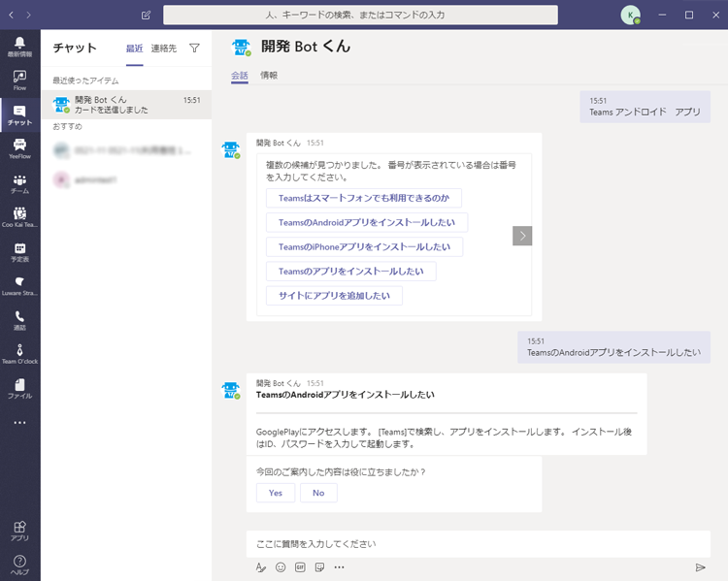
Task: Click the '最近使ったアイテム' section label
Action: pos(85,81)
